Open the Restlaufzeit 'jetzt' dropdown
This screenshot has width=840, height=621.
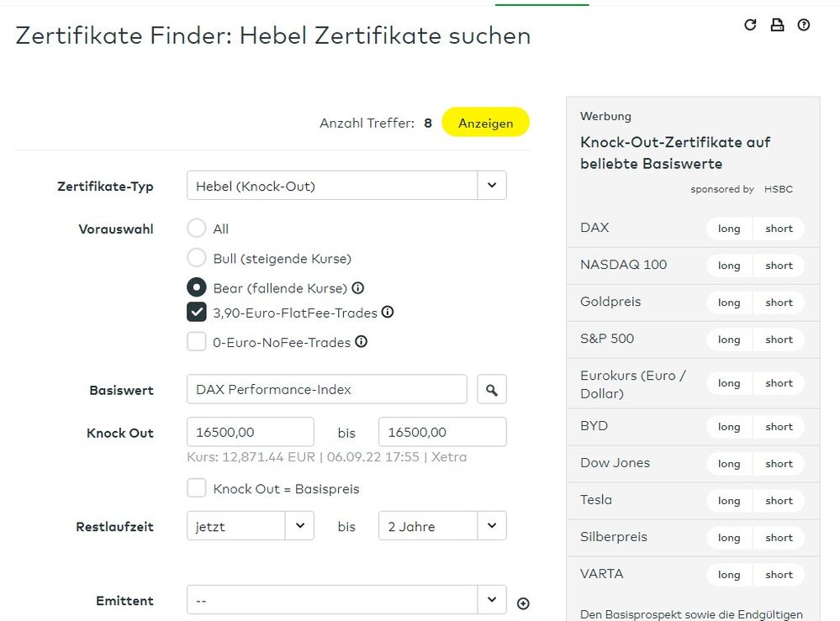coord(299,526)
